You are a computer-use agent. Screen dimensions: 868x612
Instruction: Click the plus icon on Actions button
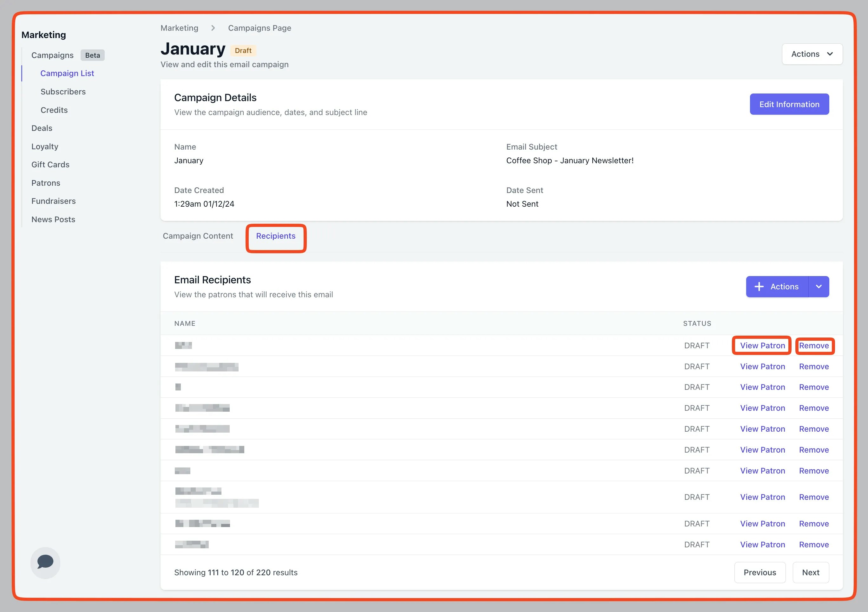click(x=759, y=287)
